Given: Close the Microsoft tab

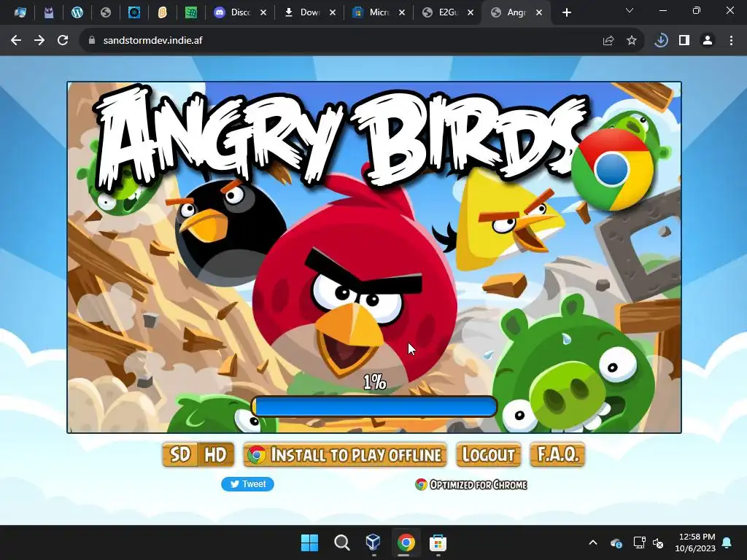Looking at the screenshot, I should coord(402,13).
